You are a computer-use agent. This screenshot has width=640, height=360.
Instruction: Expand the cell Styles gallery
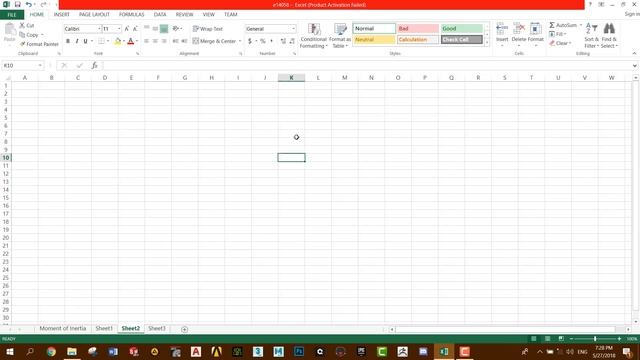point(487,43)
